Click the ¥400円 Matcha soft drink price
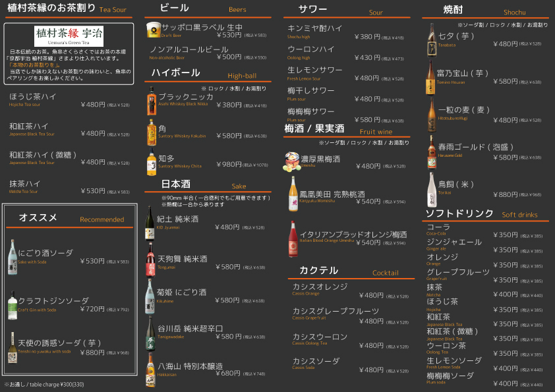This screenshot has height=392, width=555. pos(506,294)
